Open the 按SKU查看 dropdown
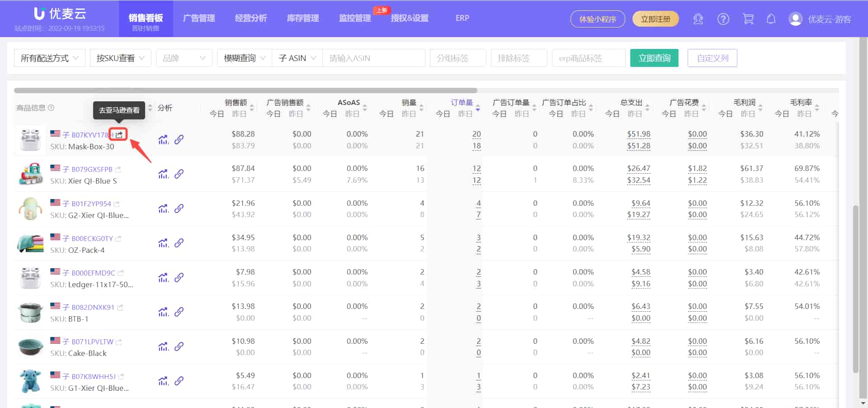 [120, 58]
